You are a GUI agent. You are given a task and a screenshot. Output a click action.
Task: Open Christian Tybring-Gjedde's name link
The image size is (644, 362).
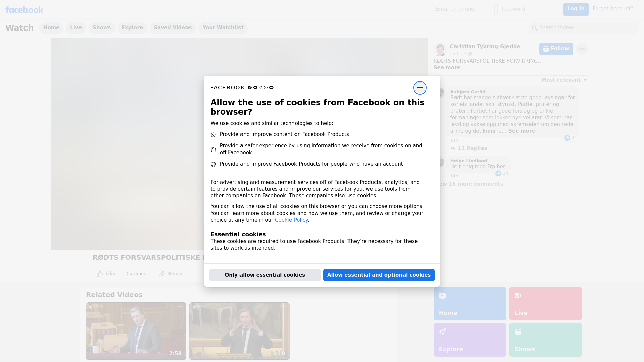485,47
